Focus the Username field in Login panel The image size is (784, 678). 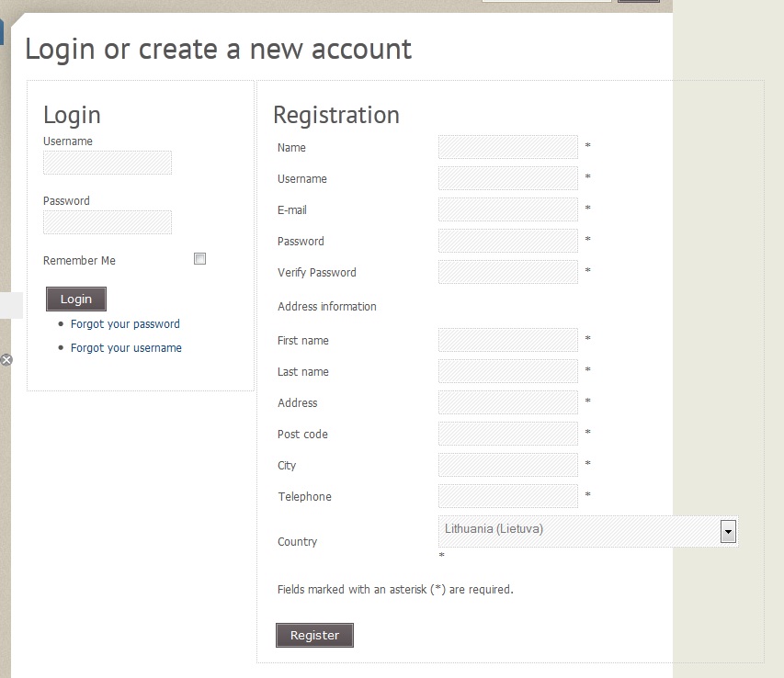pos(108,163)
